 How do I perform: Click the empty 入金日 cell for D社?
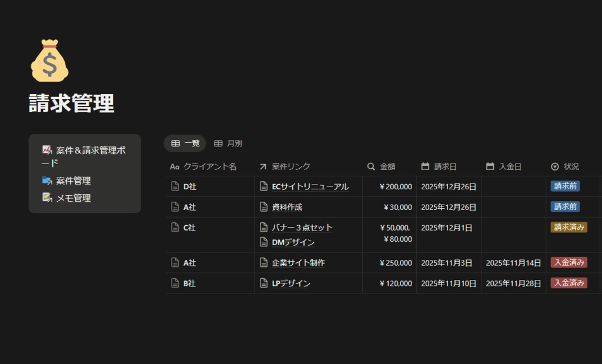coord(513,186)
